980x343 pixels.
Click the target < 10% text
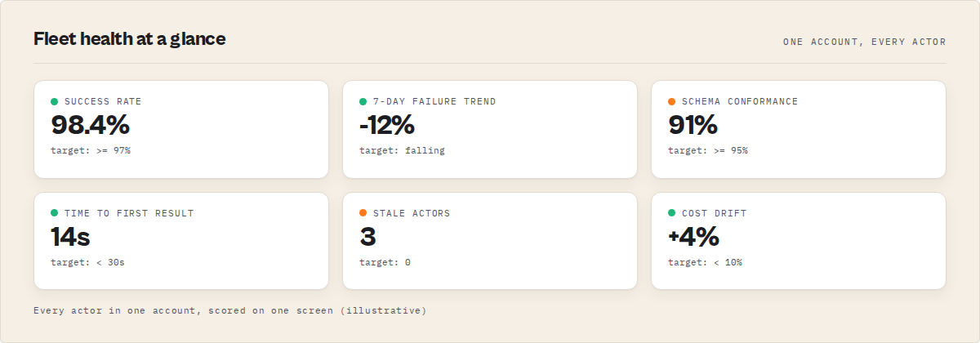tap(705, 262)
